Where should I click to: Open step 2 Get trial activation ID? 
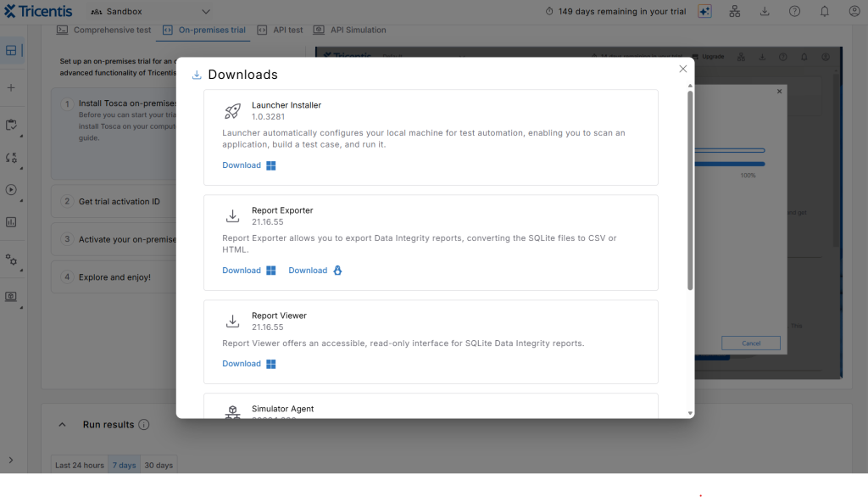coord(114,202)
